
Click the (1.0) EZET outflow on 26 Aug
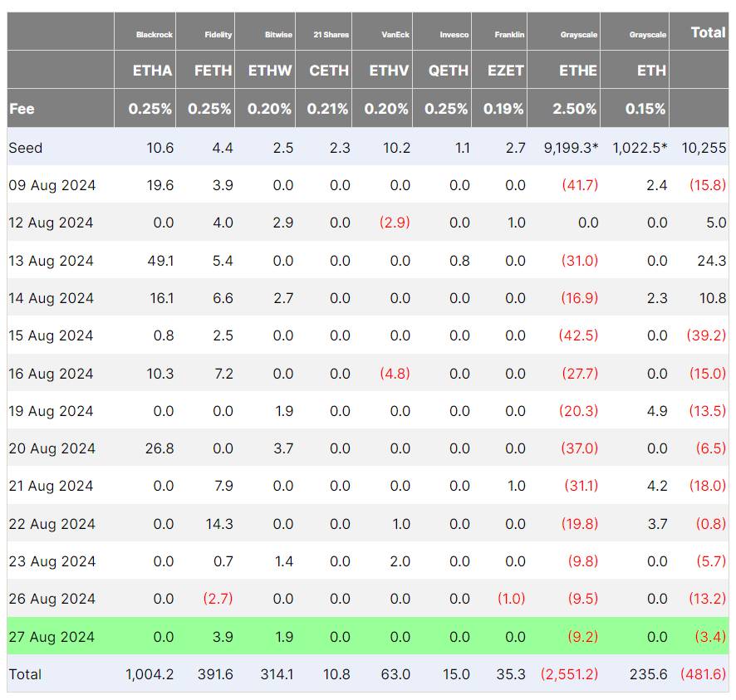tap(511, 599)
